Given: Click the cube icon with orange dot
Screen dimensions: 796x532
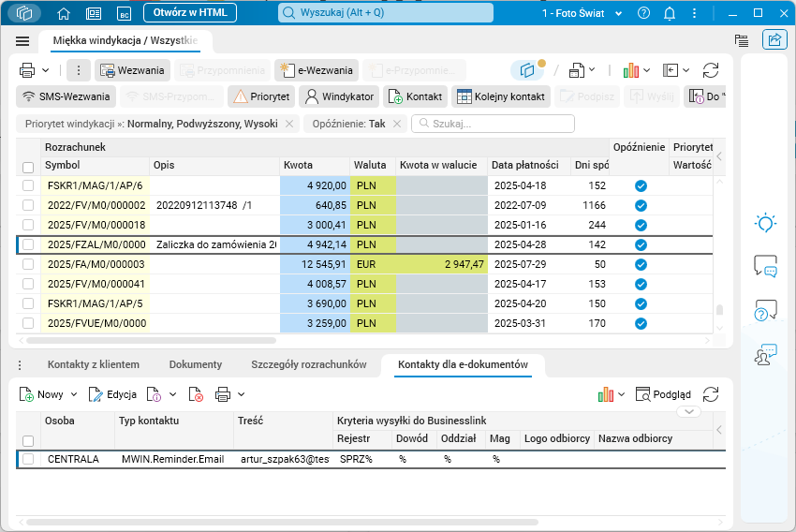Looking at the screenshot, I should (x=527, y=70).
